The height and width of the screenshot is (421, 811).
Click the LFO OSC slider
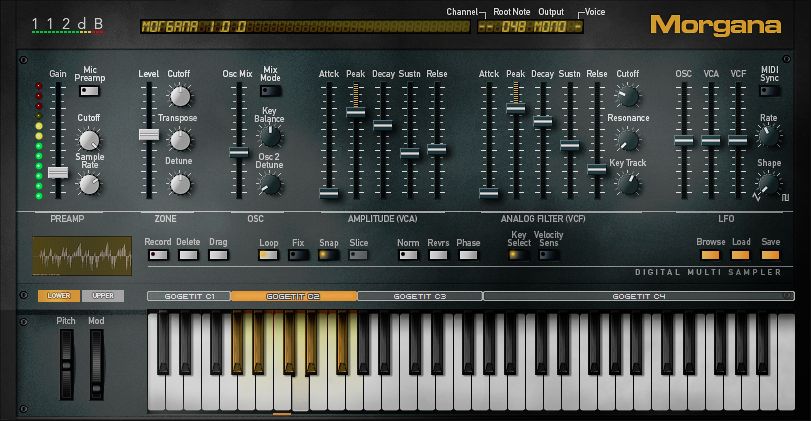click(684, 140)
